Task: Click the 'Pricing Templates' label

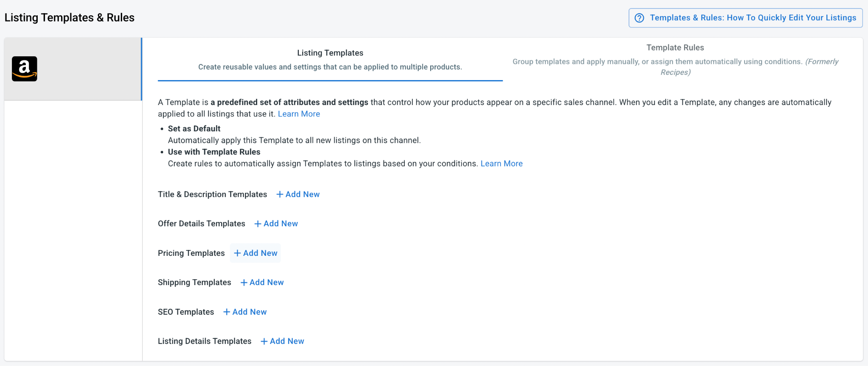Action: [191, 253]
